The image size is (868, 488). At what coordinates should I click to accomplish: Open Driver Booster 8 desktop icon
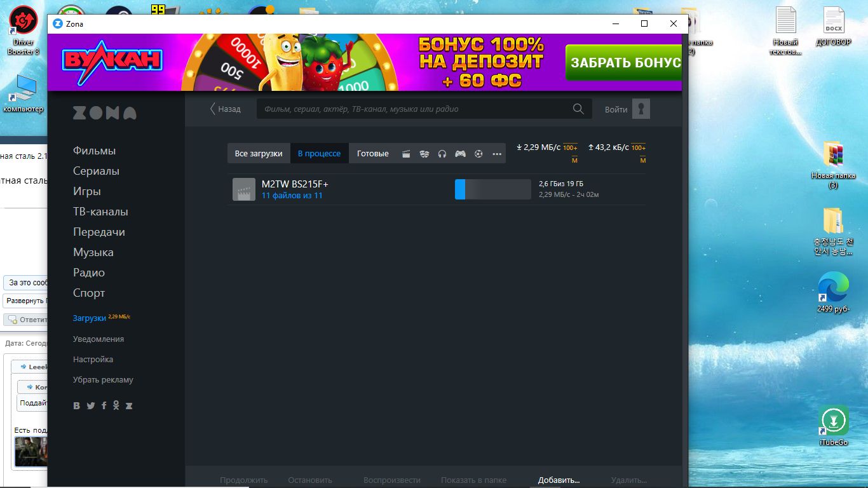point(23,29)
